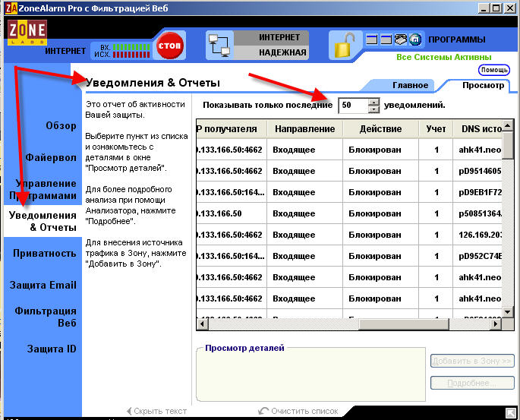This screenshot has width=520, height=420.
Task: Click the first program icon beside the padlock
Action: (x=372, y=39)
